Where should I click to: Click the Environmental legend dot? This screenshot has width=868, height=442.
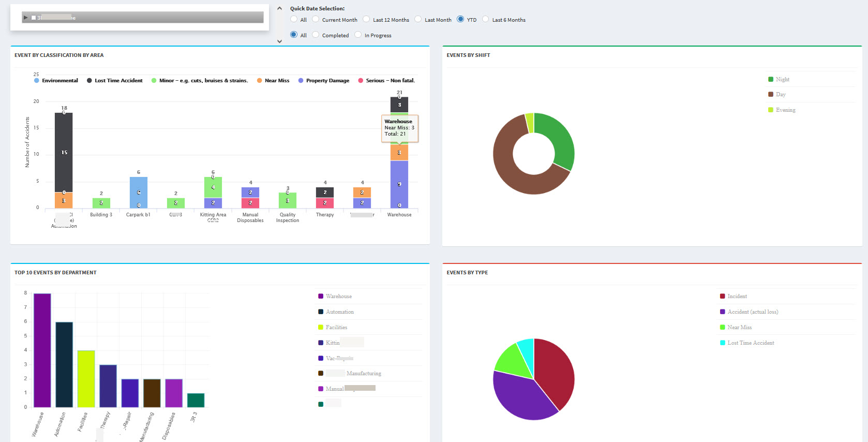(x=37, y=81)
